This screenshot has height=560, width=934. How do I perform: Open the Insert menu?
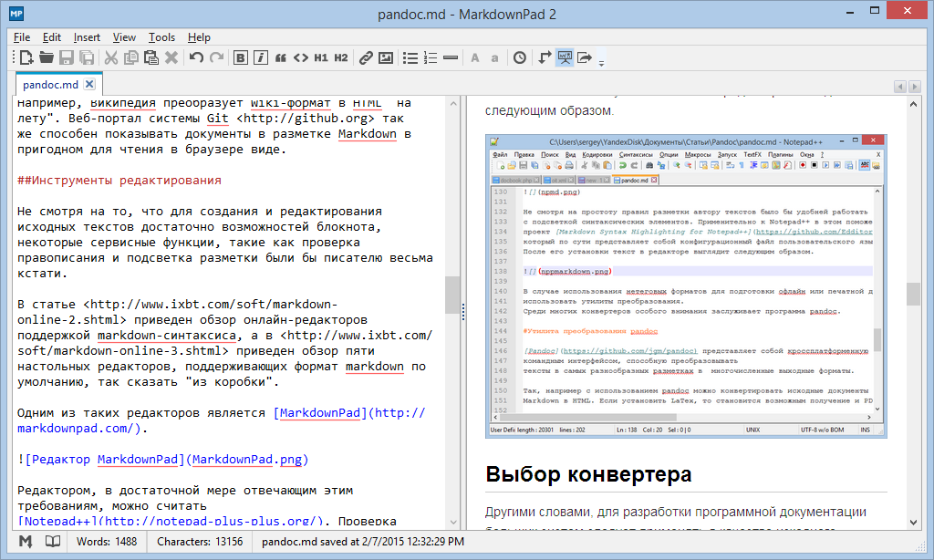(x=86, y=37)
